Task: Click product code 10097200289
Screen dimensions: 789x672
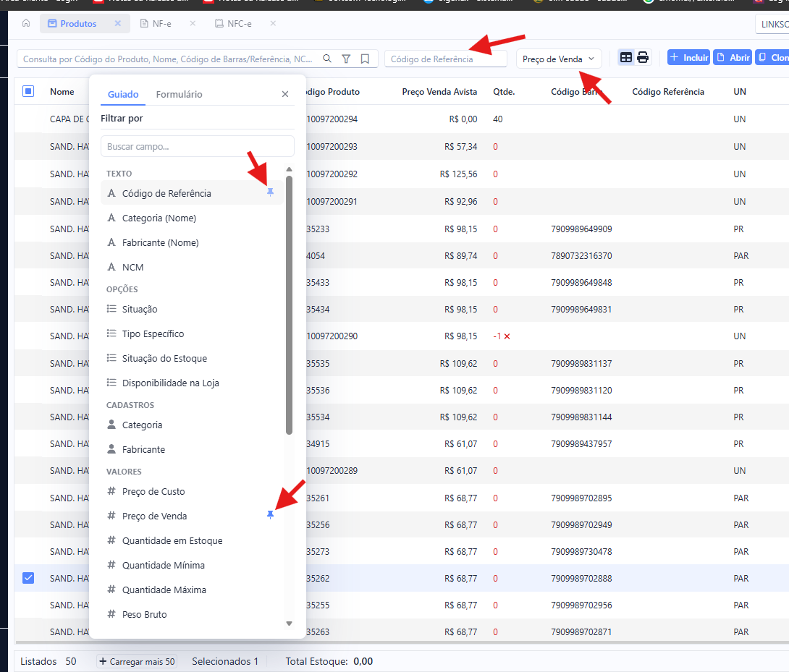Action: point(332,471)
